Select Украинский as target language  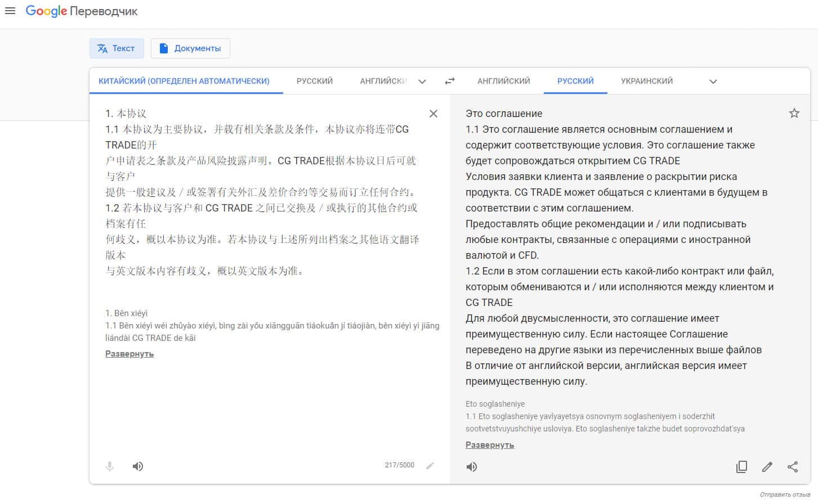(x=646, y=81)
